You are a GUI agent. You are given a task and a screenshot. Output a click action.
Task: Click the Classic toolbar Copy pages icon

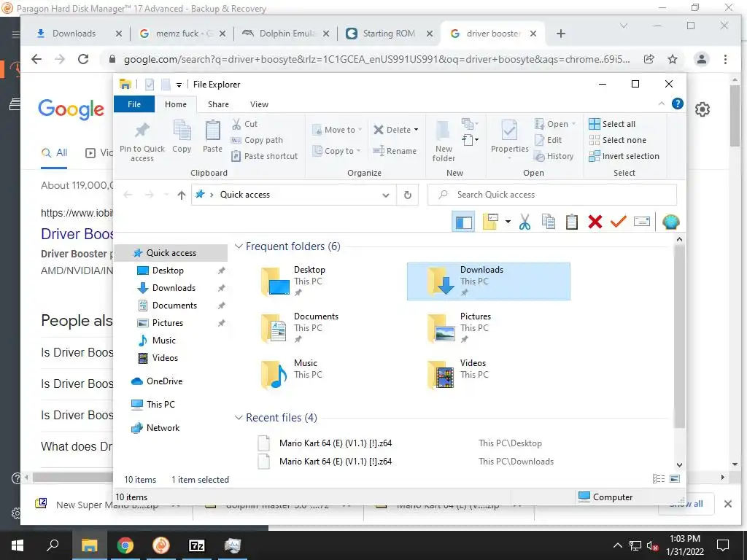tap(549, 222)
